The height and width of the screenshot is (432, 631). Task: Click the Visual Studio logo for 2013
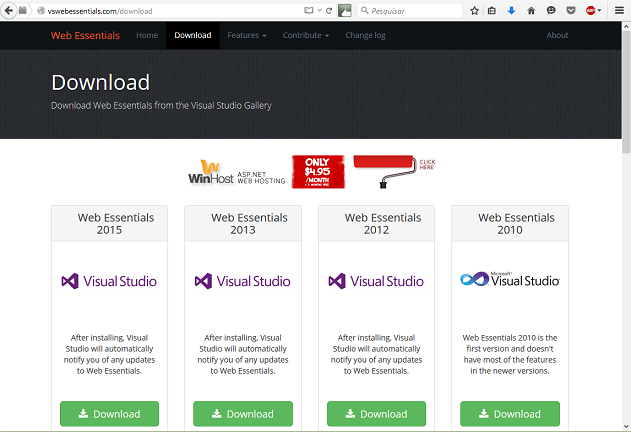click(243, 281)
